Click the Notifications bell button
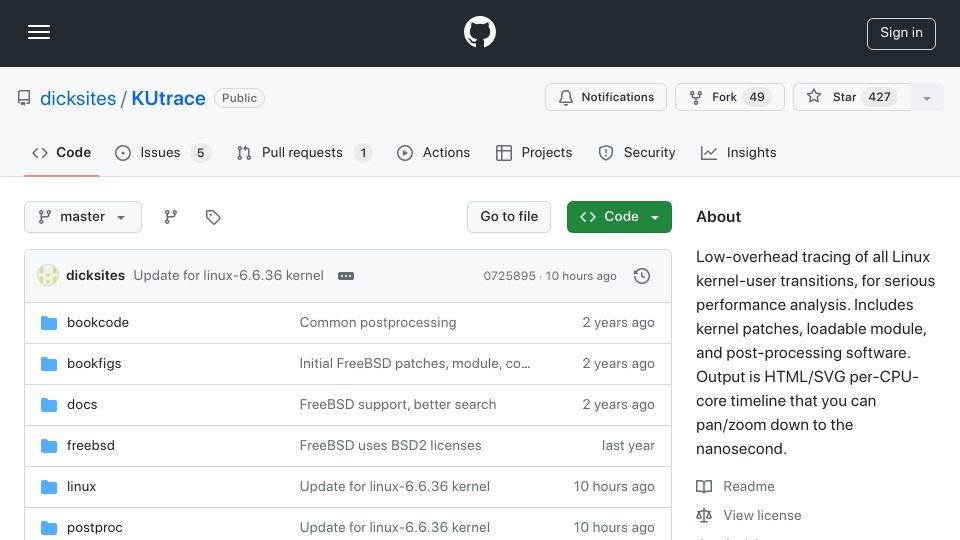The image size is (960, 540). click(x=606, y=97)
